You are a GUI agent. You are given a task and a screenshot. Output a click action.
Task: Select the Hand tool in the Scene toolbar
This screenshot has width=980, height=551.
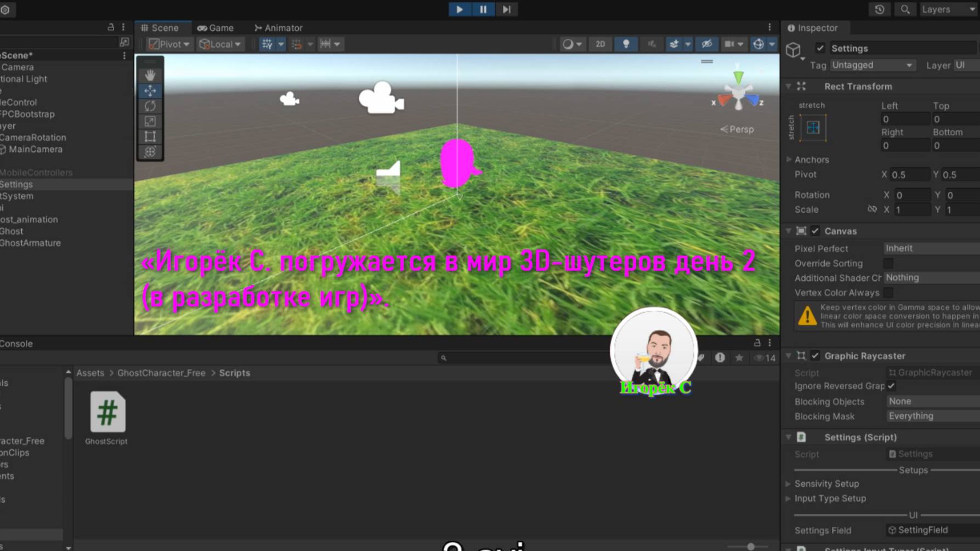tap(150, 75)
